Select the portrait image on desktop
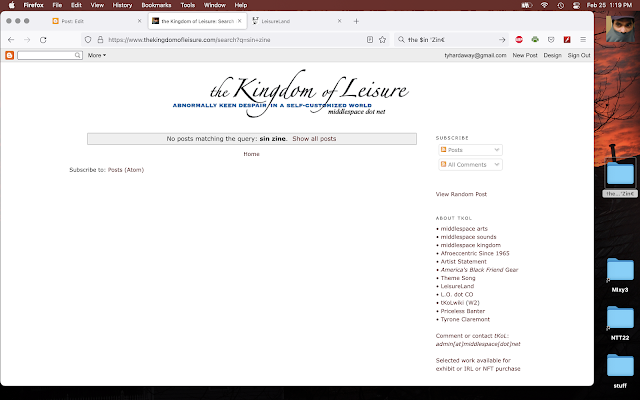Screen dimensions: 640x400 click(x=620, y=29)
